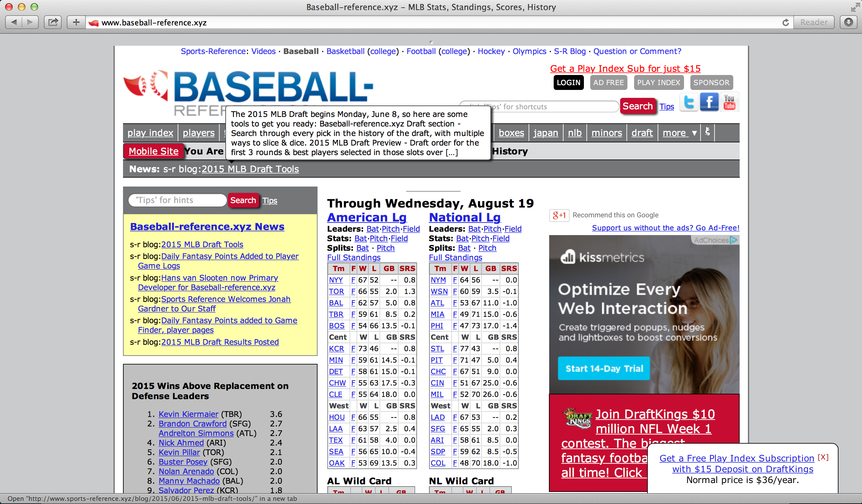Viewport: 862px width, 504px height.
Task: Click the Baseball-Reference logo
Action: [x=248, y=92]
